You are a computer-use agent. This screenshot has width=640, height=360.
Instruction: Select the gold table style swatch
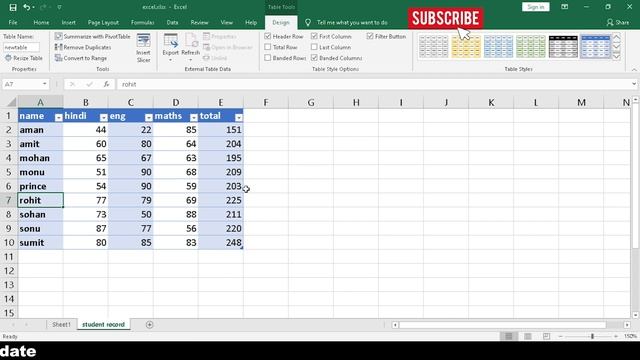[x=466, y=46]
